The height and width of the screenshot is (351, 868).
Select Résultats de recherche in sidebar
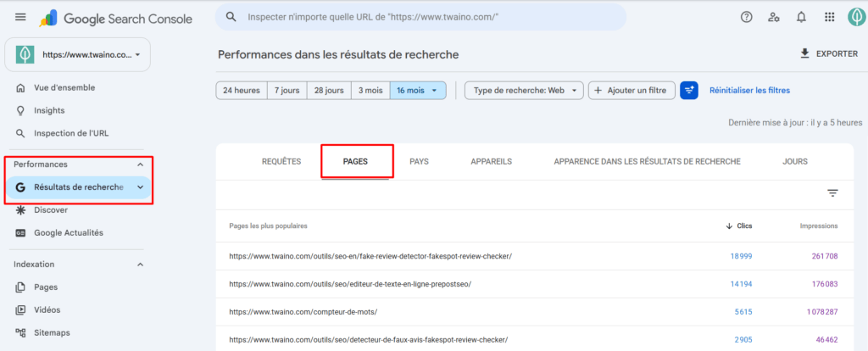[79, 187]
